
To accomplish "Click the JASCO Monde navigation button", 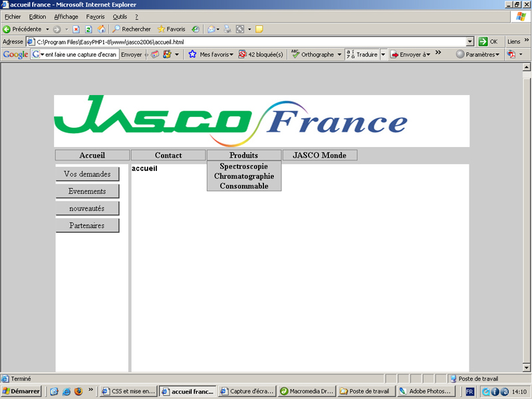I will [320, 155].
